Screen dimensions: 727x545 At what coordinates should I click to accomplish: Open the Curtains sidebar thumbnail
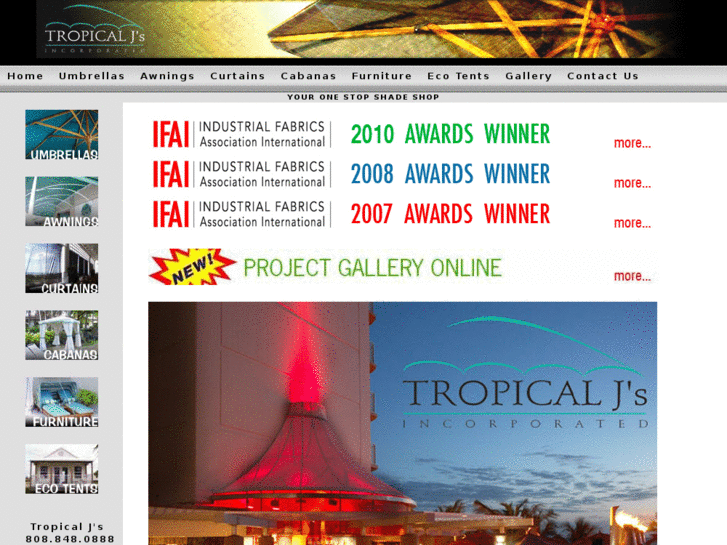(62, 268)
